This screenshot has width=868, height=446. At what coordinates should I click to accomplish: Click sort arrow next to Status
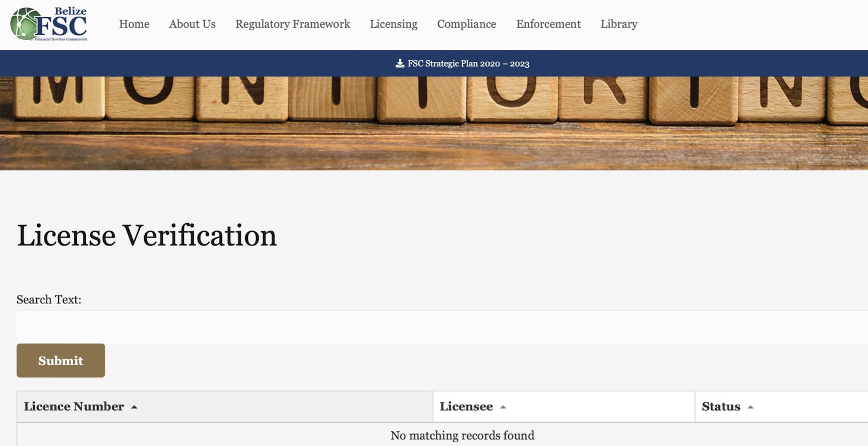click(x=750, y=407)
